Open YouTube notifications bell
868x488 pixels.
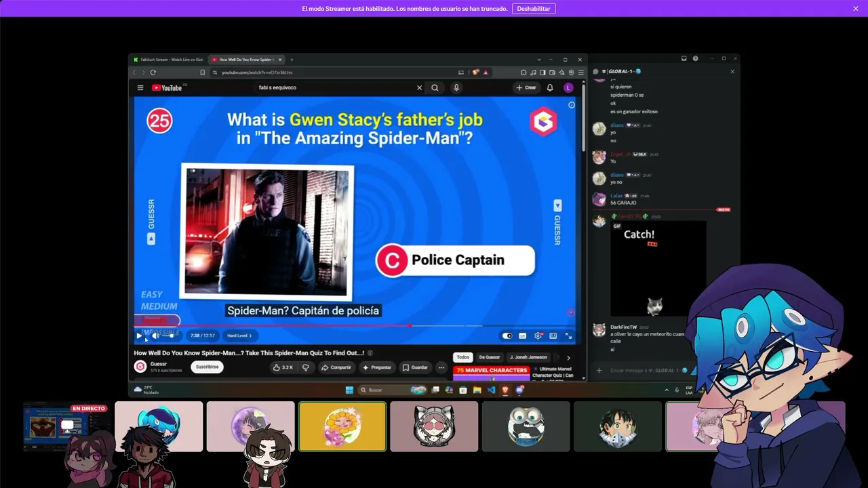(x=550, y=87)
